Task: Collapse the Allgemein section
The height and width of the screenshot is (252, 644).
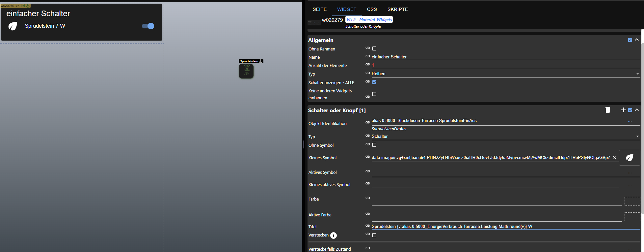Action: point(637,40)
